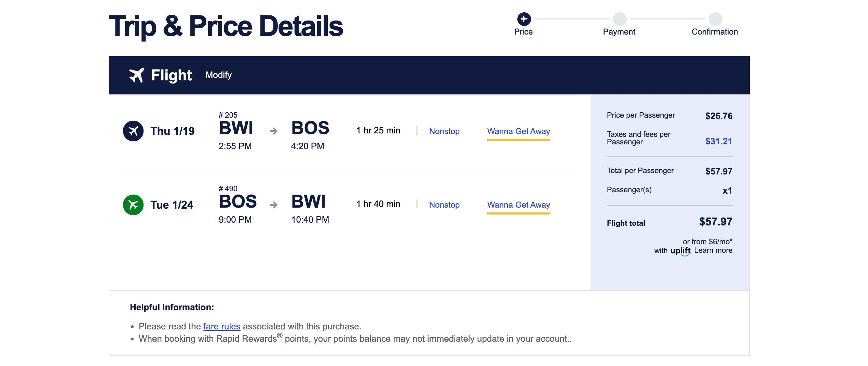Select the Payment step label
The height and width of the screenshot is (366, 868).
click(619, 32)
